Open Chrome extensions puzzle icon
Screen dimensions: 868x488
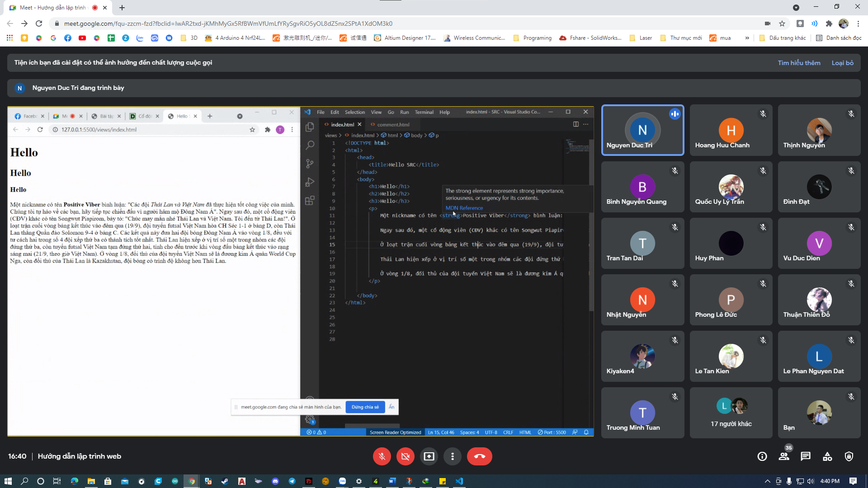click(829, 23)
